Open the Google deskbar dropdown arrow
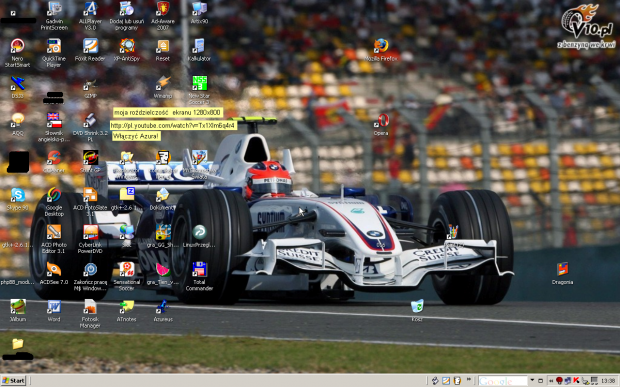620x387 pixels. click(x=532, y=380)
